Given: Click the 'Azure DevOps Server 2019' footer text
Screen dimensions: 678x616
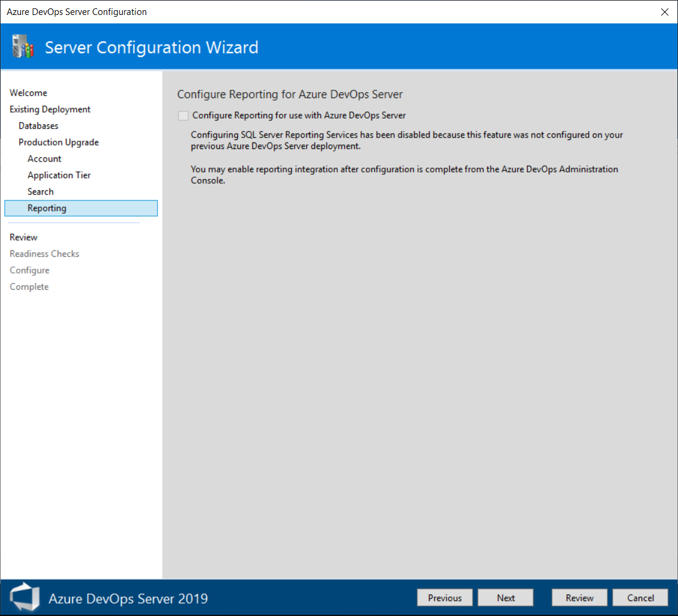Looking at the screenshot, I should pos(128,598).
